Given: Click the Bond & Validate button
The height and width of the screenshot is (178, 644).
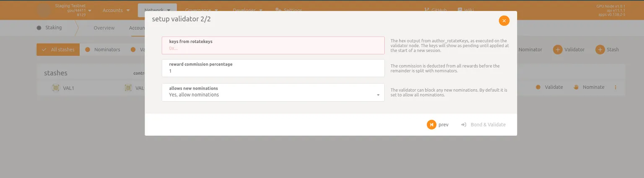Looking at the screenshot, I should pyautogui.click(x=483, y=125).
